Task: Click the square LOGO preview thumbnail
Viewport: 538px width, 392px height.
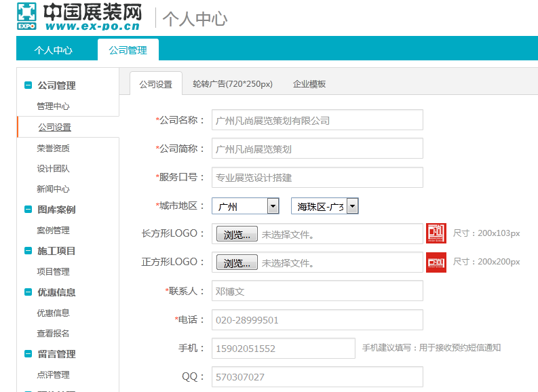Action: (x=436, y=262)
